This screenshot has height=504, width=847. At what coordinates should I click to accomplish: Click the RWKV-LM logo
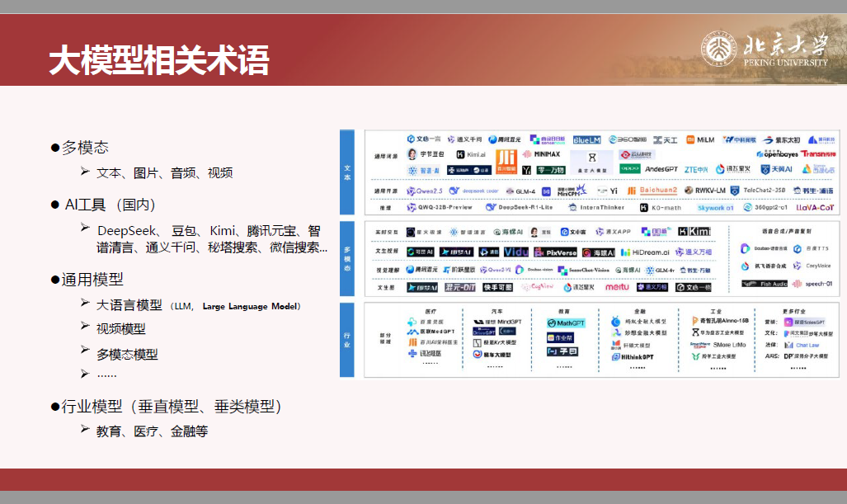[705, 191]
